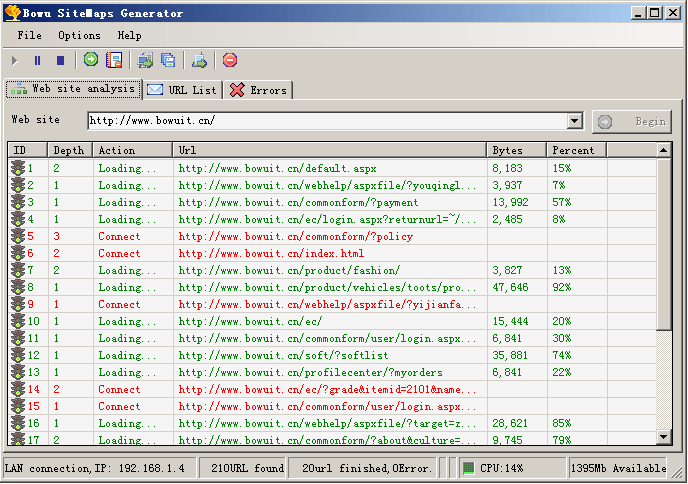This screenshot has height=484, width=688.
Task: Select the default.aspx URL row
Action: (x=332, y=168)
